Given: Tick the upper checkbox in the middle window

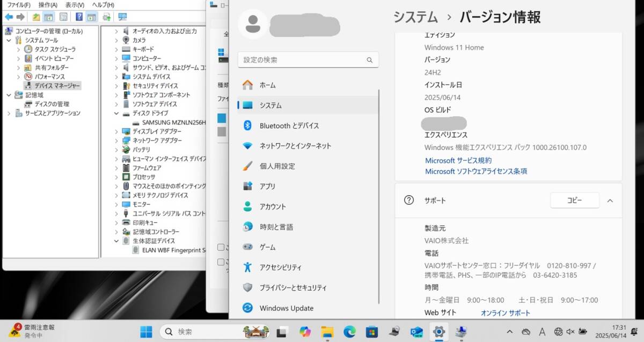Looking at the screenshot, I should pyautogui.click(x=221, y=247).
